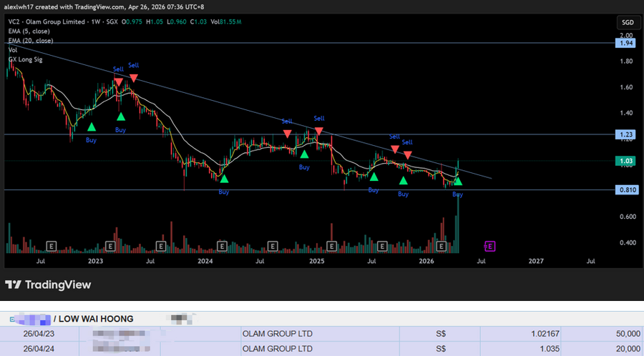Screen dimensions: 644x356
Task: Click the leftmost green Buy triangle
Action: (92, 127)
